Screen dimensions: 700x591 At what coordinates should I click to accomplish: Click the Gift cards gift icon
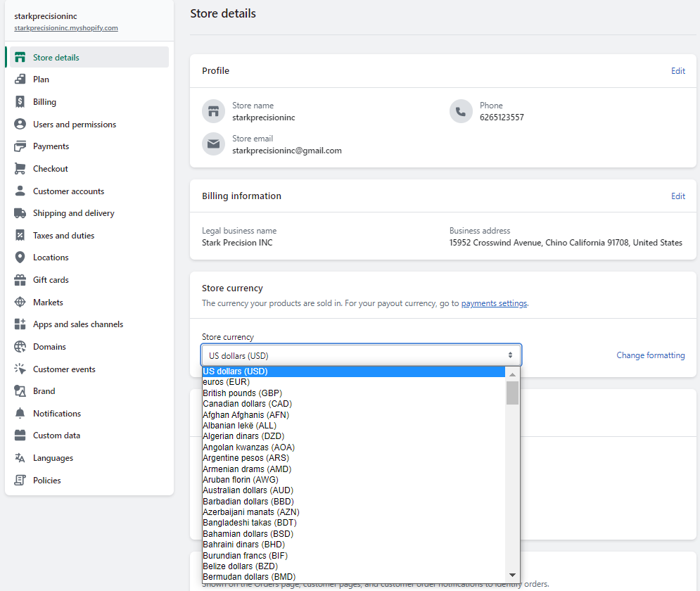[20, 280]
